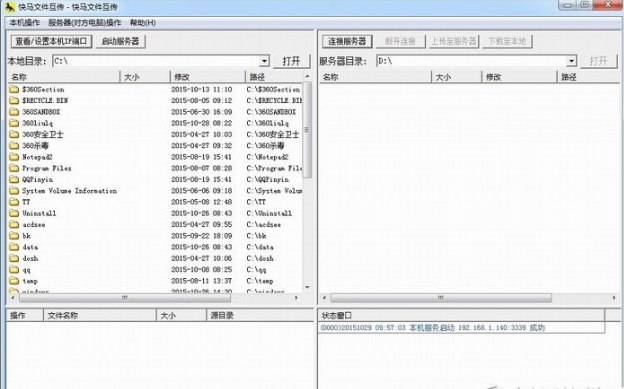Viewport: 624px width, 389px height.
Task: Click the 连接服务器 button
Action: (347, 41)
